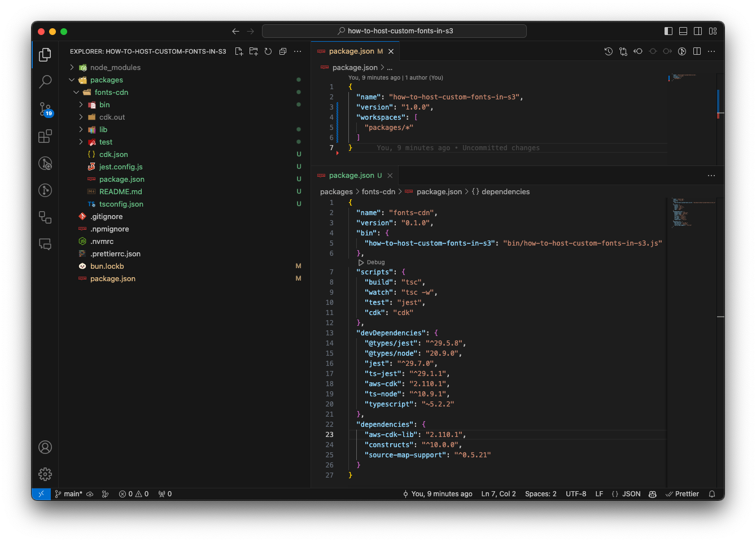Click LF line ending in status bar
Screen dimensions: 756x542
(599, 494)
